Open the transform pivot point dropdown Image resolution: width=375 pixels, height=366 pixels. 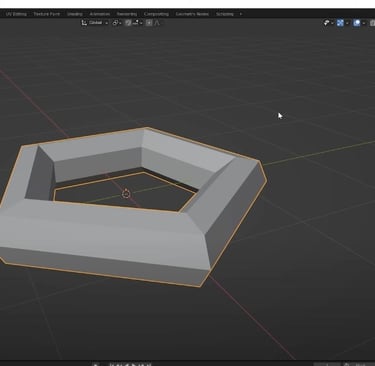(117, 23)
